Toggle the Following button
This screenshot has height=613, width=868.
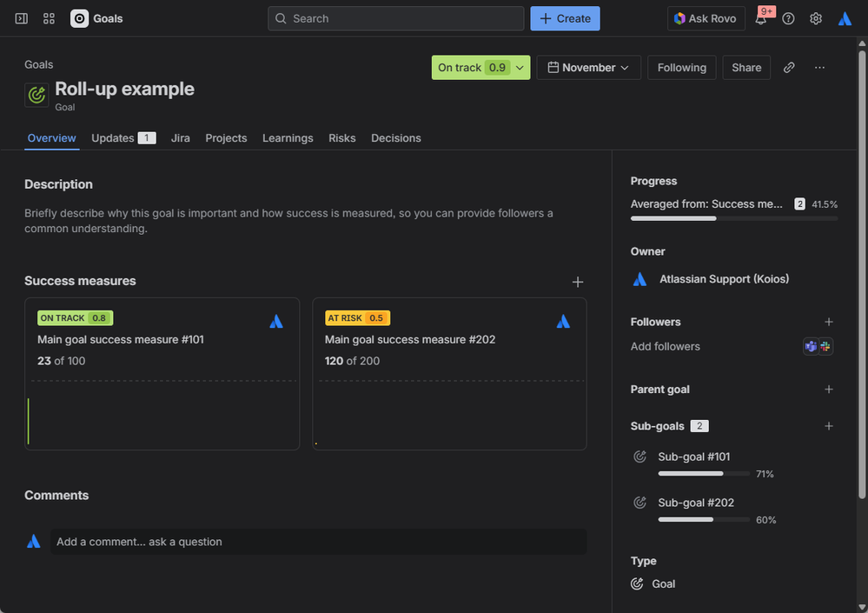[x=681, y=68]
